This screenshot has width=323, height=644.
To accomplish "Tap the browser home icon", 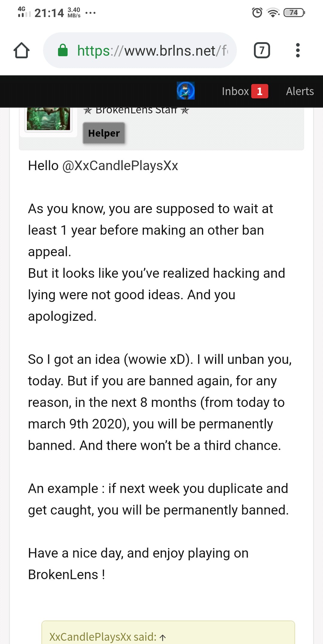I will [22, 50].
